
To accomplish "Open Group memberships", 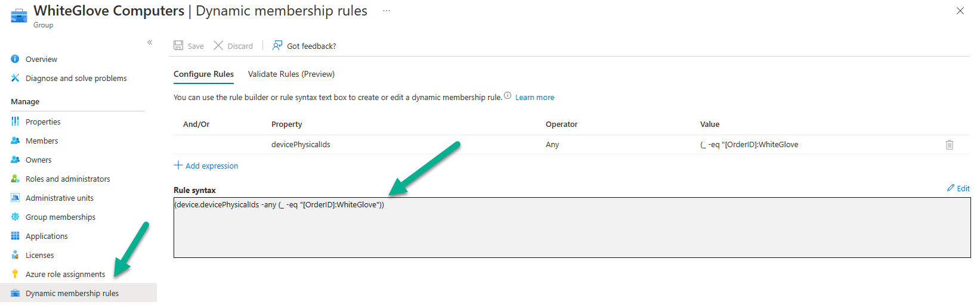I will coord(60,217).
